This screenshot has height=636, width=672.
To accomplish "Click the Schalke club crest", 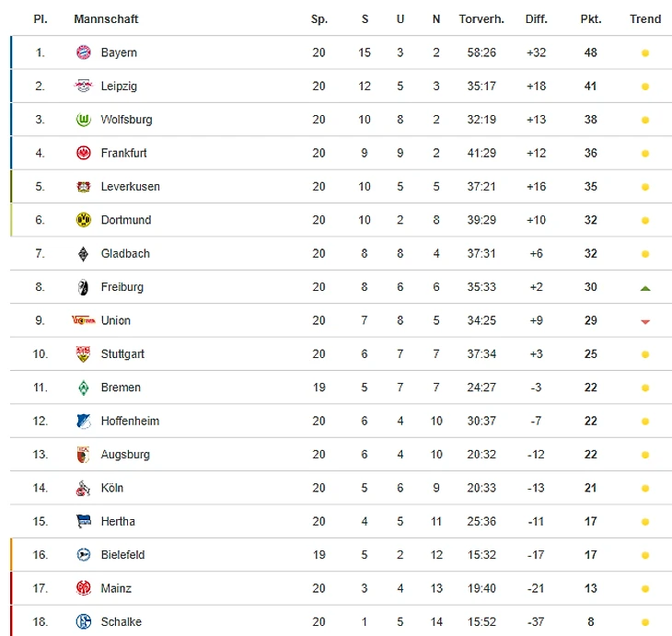I will click(x=84, y=621).
